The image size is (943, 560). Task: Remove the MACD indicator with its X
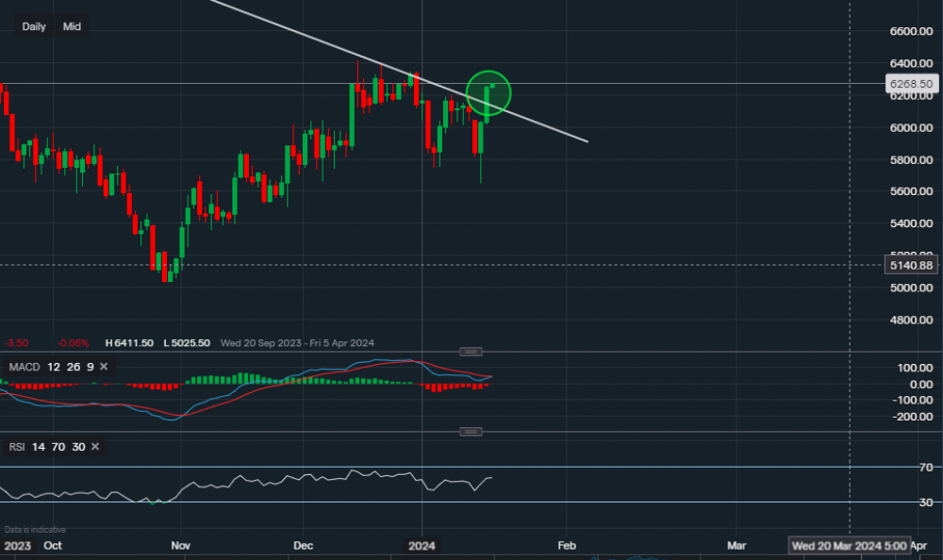tap(104, 367)
